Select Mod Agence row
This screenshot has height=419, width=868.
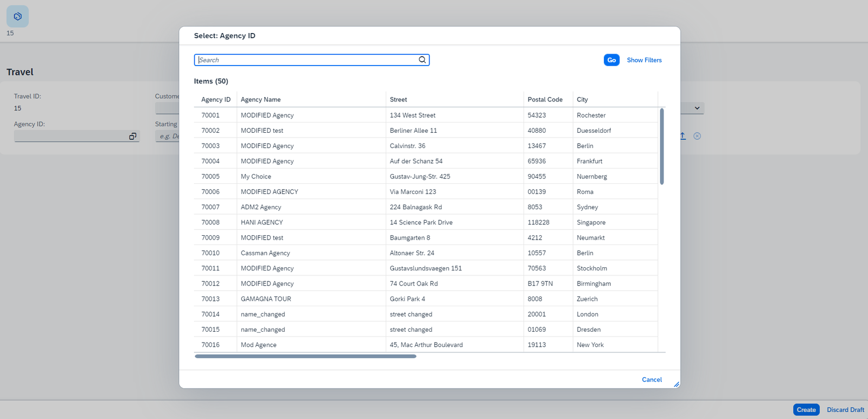pos(426,345)
